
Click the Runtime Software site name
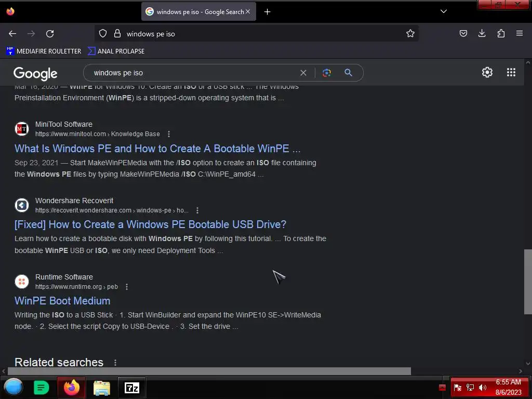64,277
